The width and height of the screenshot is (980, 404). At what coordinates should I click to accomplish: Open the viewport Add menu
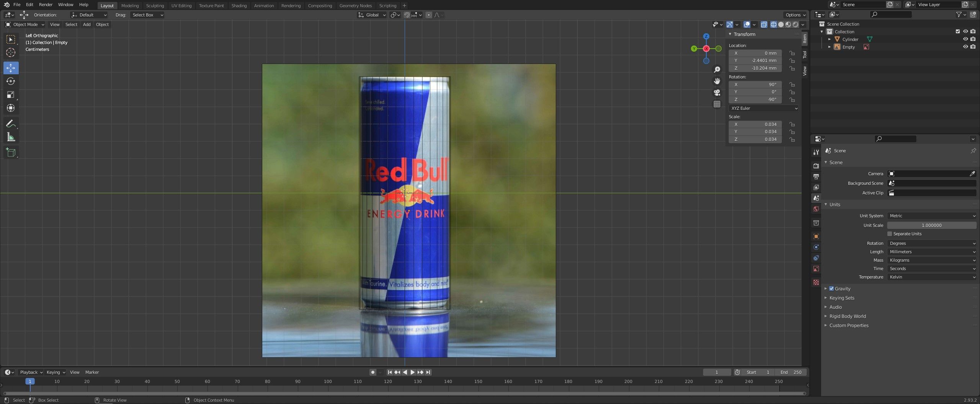click(87, 24)
